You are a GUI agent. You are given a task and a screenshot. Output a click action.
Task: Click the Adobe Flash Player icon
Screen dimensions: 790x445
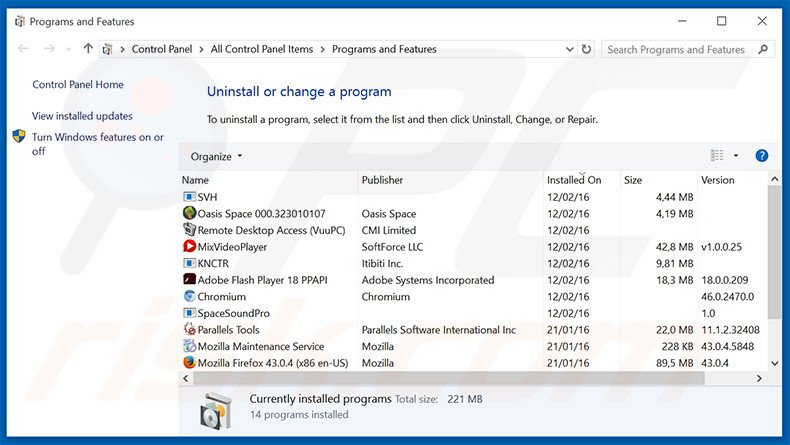click(189, 280)
